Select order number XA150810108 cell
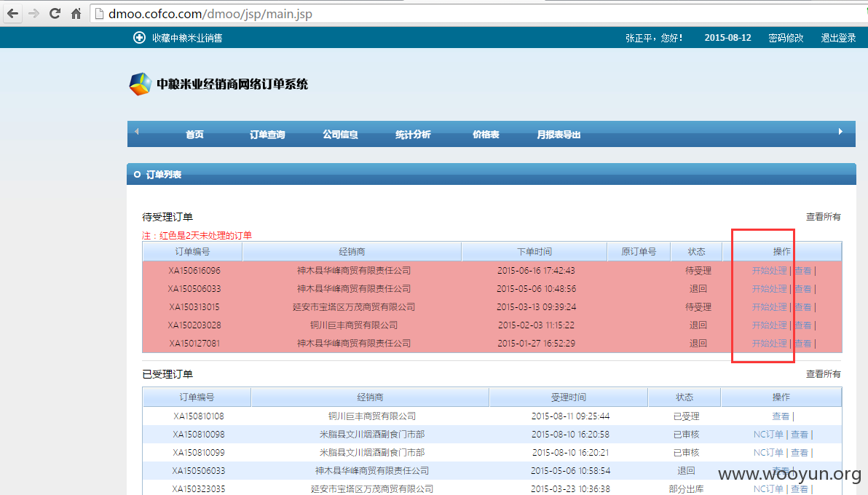Screen dimensions: 868x495 click(199, 416)
